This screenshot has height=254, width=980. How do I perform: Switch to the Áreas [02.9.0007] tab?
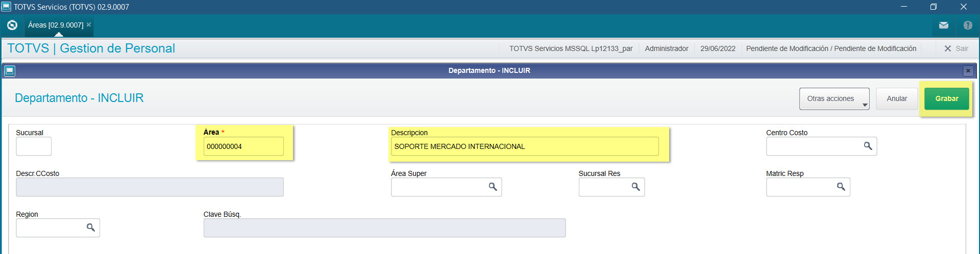(x=56, y=25)
